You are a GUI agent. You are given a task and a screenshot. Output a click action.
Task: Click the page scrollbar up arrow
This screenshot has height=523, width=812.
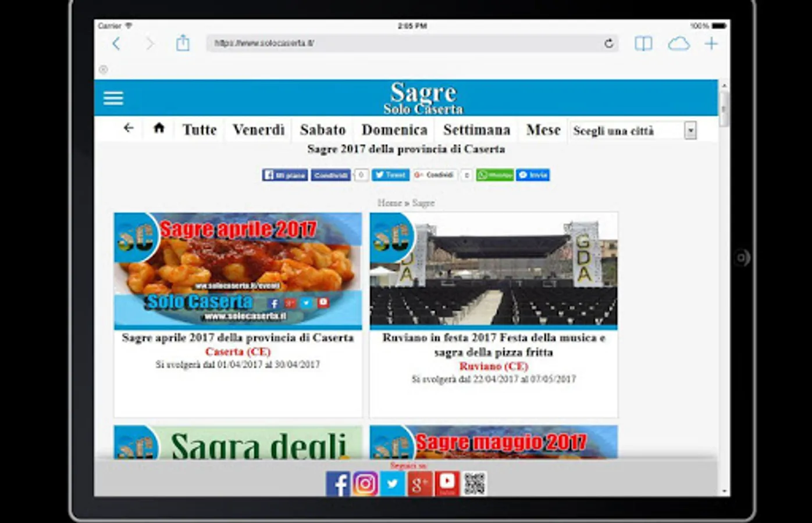click(x=724, y=85)
